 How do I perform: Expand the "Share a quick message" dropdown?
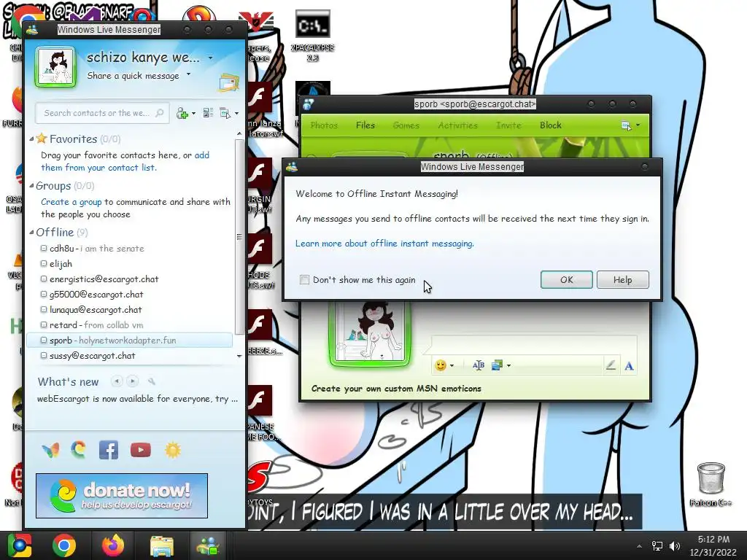(189, 74)
